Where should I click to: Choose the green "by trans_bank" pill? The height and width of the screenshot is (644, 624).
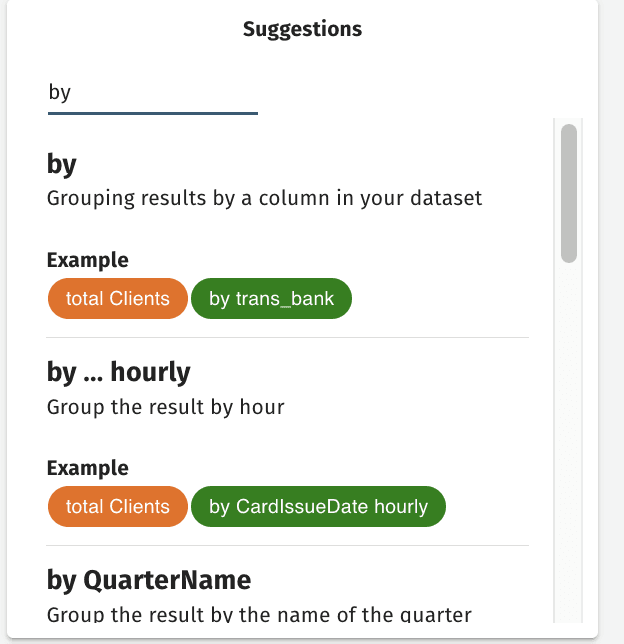coord(271,299)
